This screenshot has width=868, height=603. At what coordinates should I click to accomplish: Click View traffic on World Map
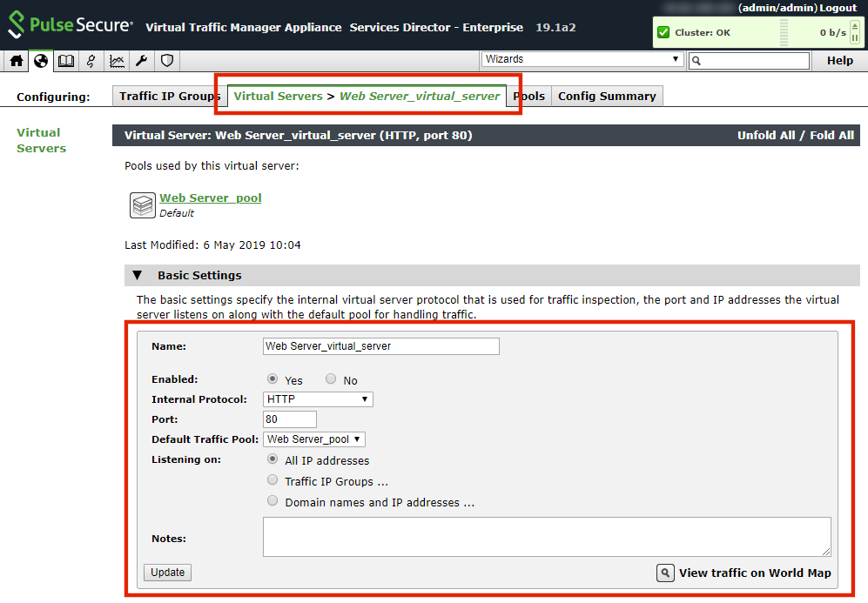click(755, 573)
